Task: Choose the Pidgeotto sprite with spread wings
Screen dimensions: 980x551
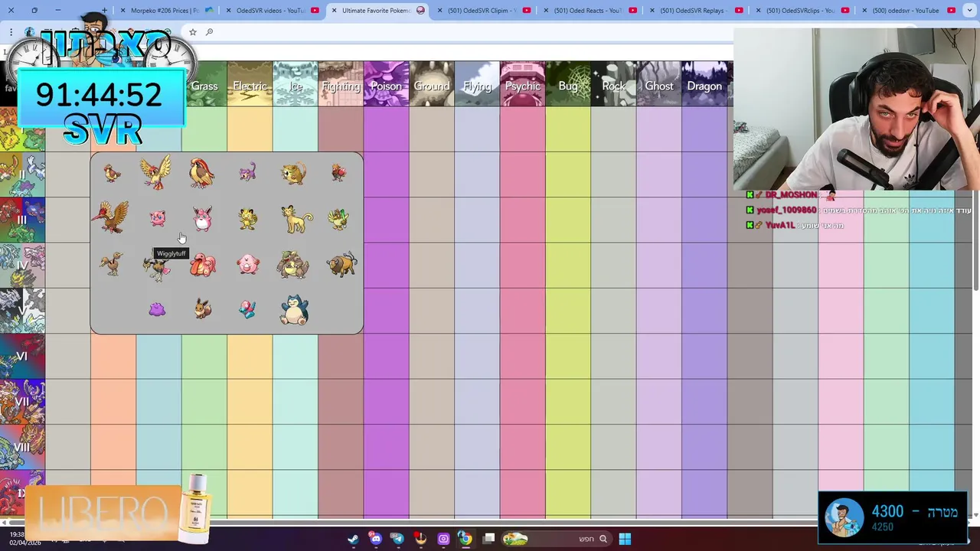Action: pyautogui.click(x=155, y=172)
